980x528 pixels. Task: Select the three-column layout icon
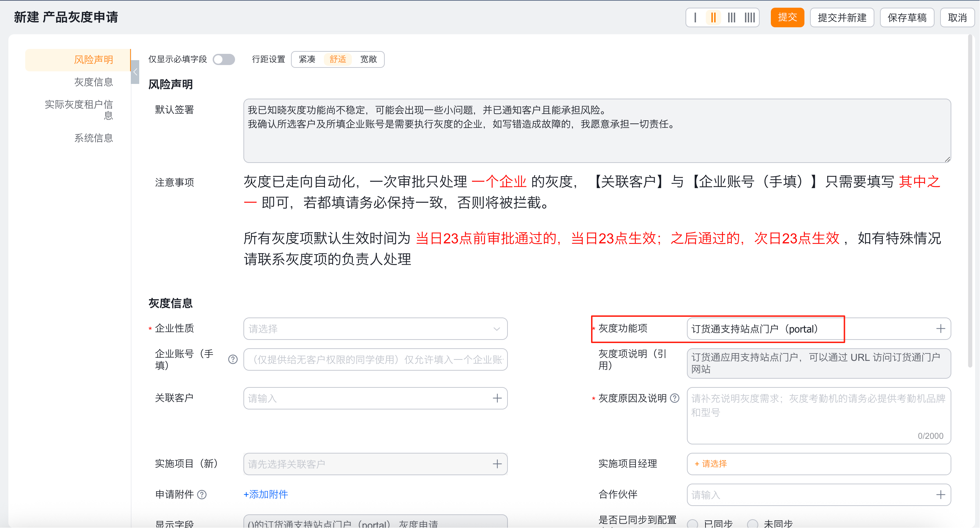[731, 17]
